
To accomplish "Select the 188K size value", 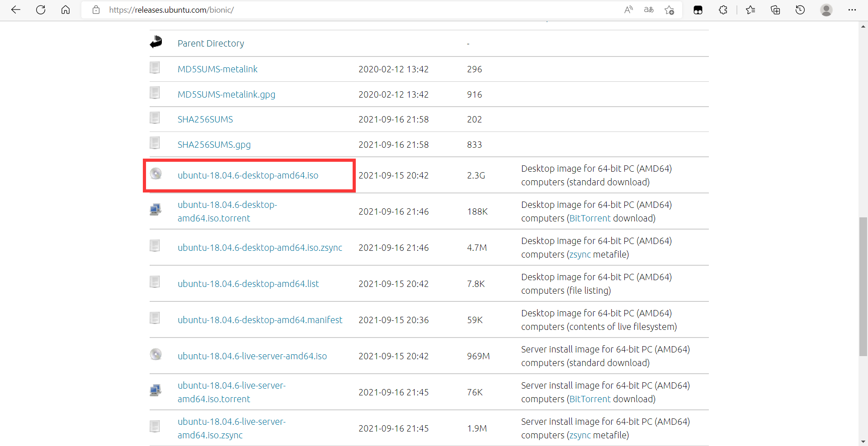I will pyautogui.click(x=477, y=211).
